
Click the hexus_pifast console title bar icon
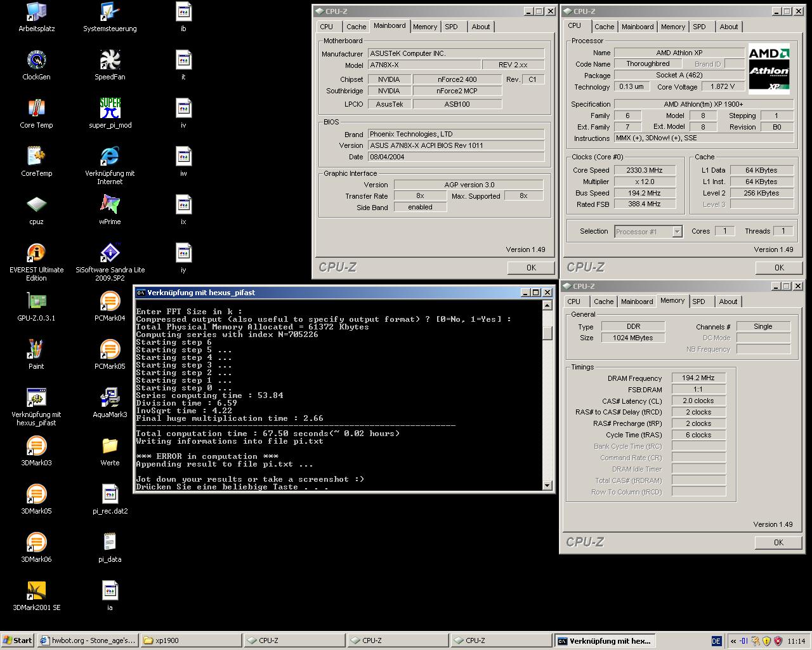(x=141, y=293)
